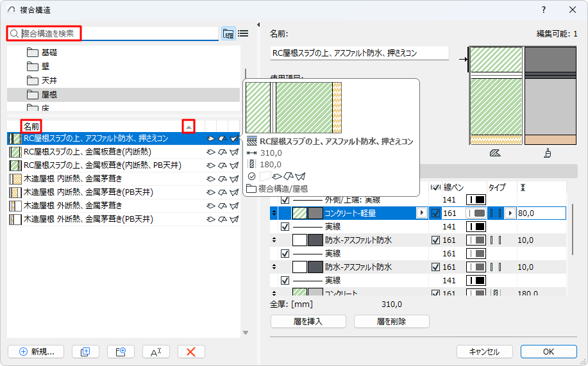
Task: Click pen value 141 in 外側/上端 row
Action: click(449, 200)
